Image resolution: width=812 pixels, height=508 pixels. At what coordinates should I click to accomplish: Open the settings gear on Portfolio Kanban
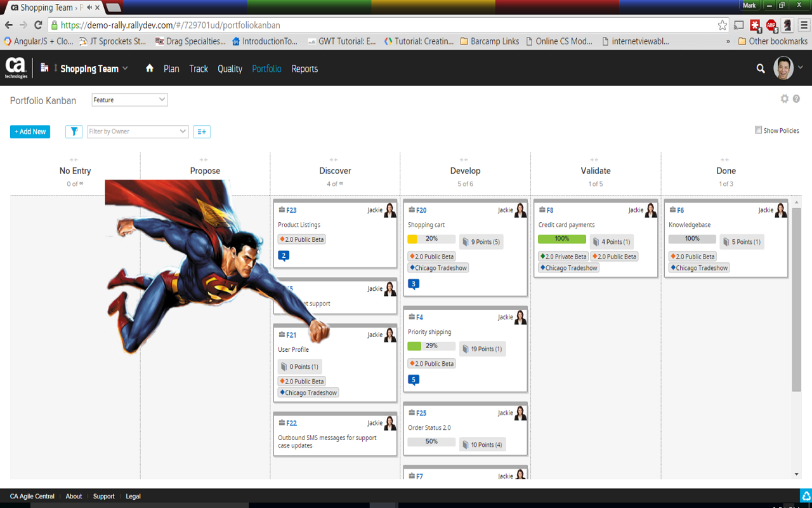[x=784, y=99]
